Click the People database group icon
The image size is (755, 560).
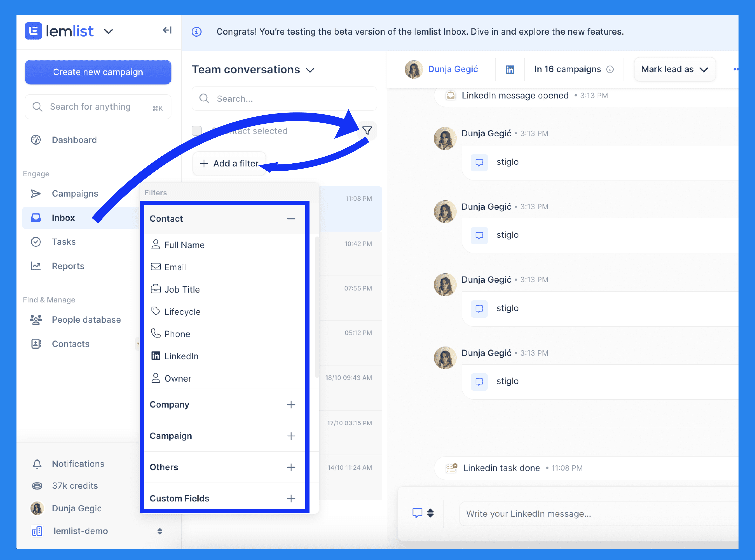click(x=36, y=320)
